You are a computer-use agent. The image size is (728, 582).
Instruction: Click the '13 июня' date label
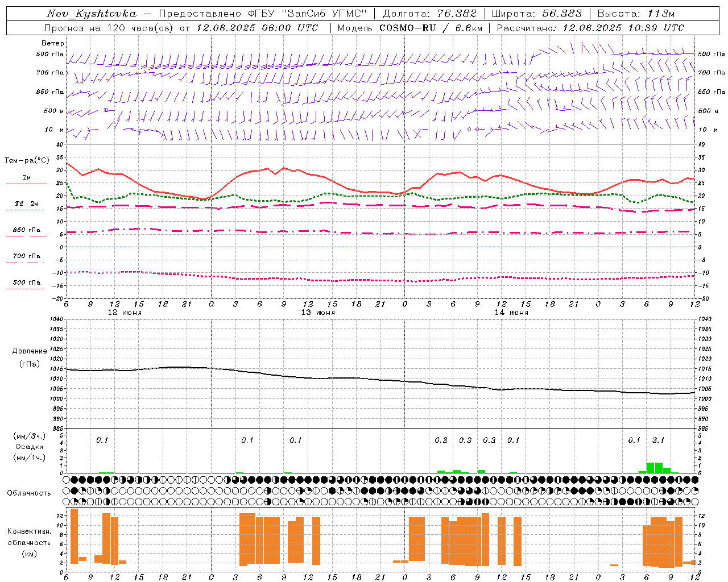(x=318, y=313)
